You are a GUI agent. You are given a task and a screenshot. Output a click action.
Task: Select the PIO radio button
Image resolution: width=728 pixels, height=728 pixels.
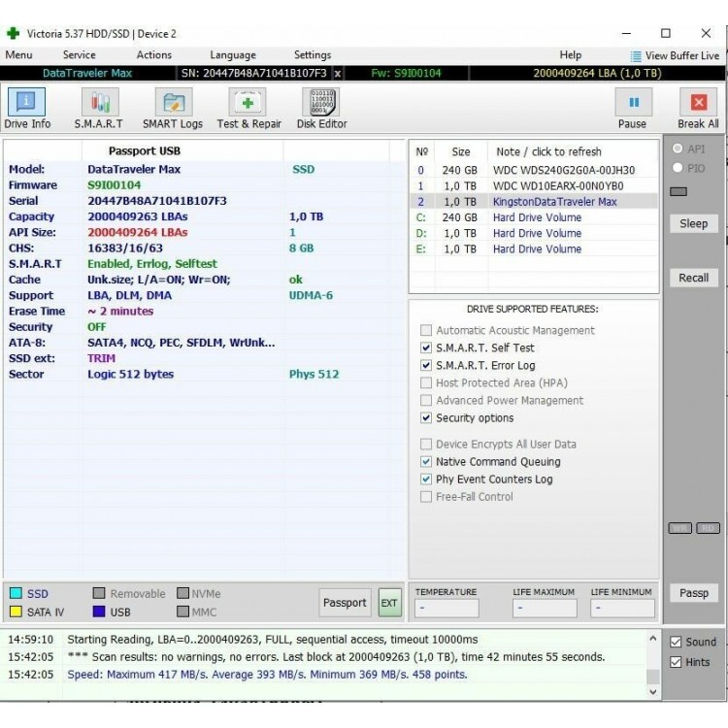(678, 168)
